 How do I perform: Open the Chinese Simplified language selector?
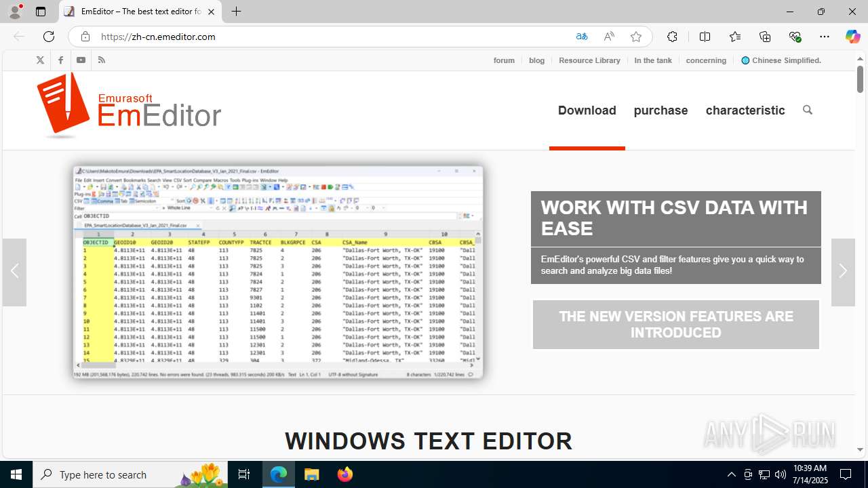(x=781, y=60)
